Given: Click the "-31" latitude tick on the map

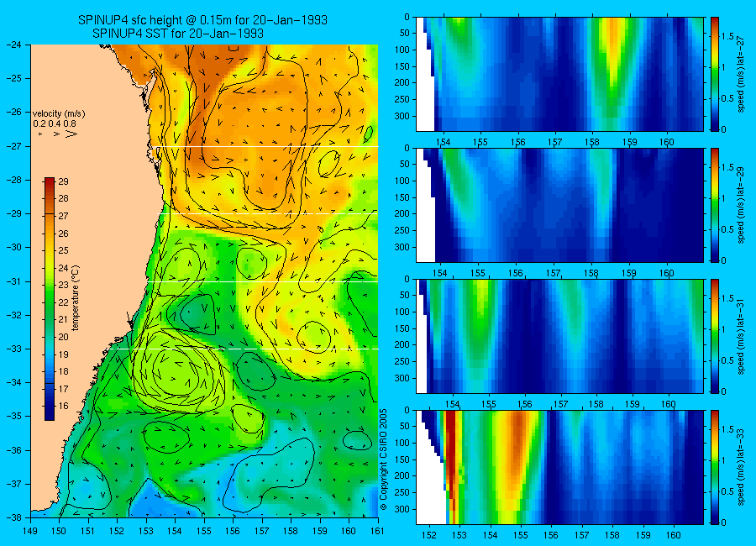Looking at the screenshot, I should pos(13,281).
